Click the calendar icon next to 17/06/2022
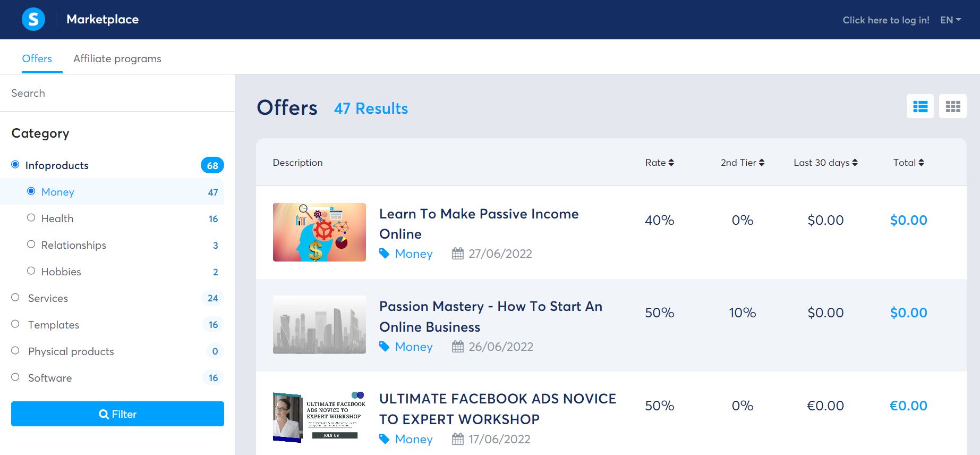 (x=458, y=439)
